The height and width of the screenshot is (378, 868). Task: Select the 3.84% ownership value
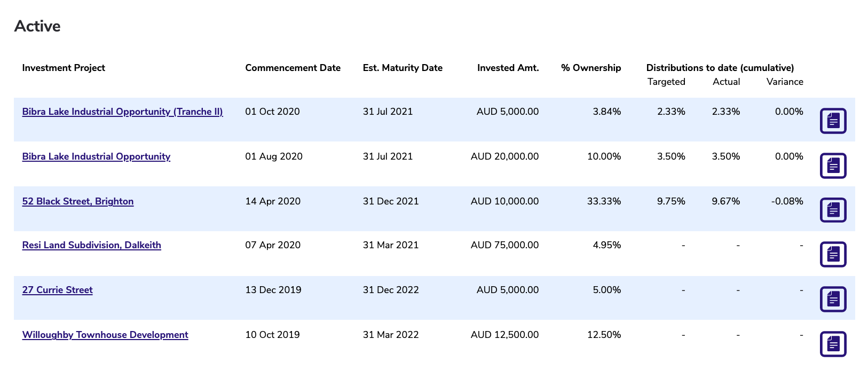point(607,112)
